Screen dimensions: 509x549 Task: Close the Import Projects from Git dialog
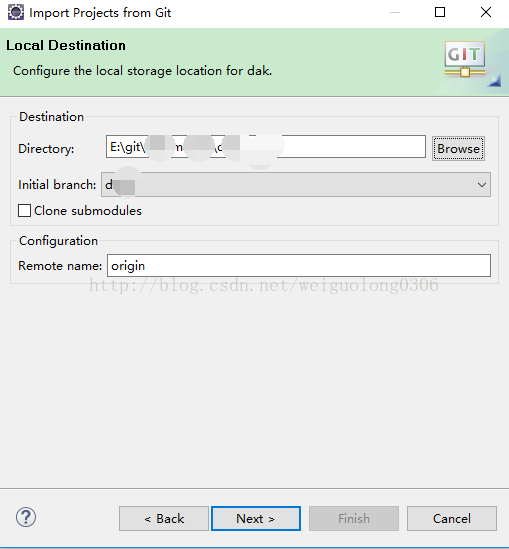(x=486, y=12)
